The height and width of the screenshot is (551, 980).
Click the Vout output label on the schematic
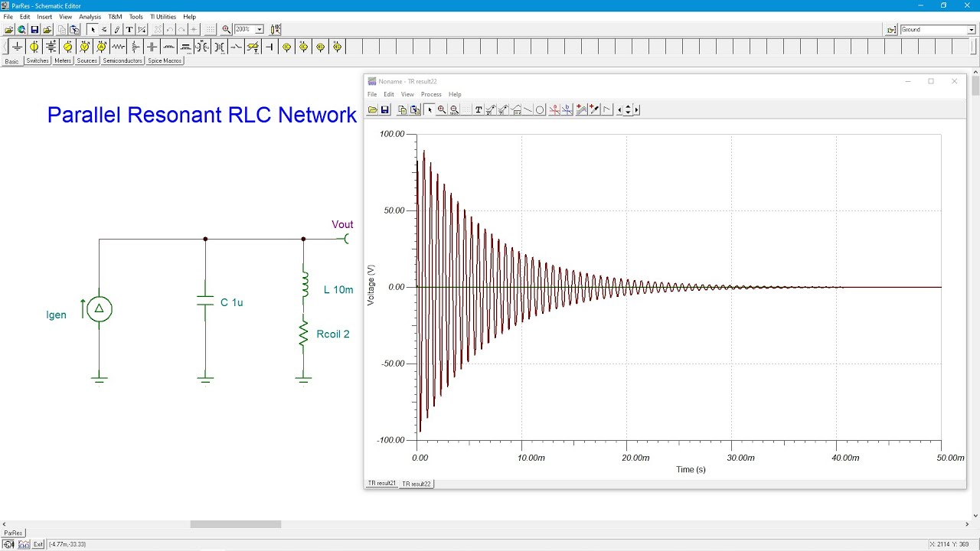[342, 224]
